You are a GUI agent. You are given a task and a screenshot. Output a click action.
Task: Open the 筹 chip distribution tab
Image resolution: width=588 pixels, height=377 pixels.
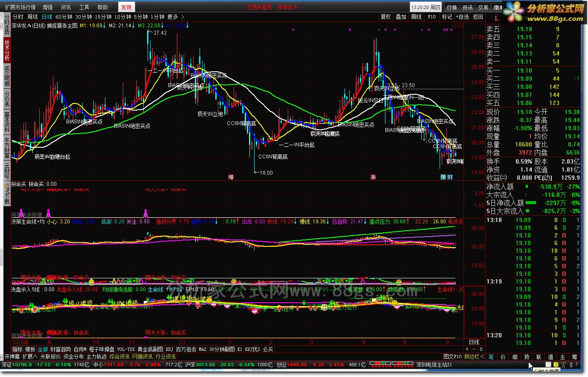coord(575,357)
